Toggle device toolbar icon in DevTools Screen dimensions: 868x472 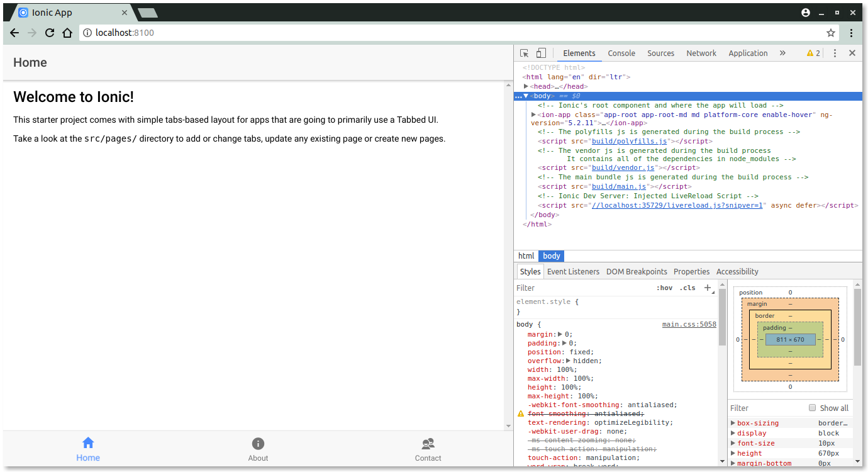[x=541, y=53]
